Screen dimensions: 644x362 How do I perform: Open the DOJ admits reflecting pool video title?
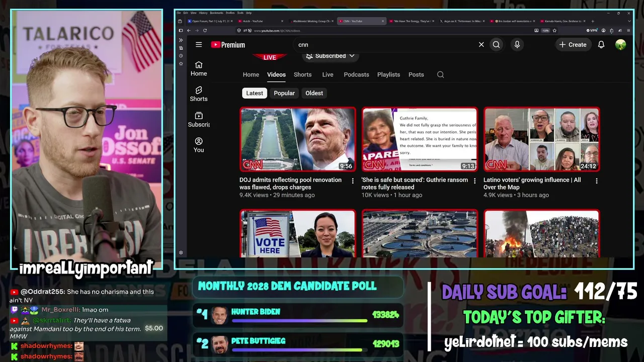click(290, 184)
